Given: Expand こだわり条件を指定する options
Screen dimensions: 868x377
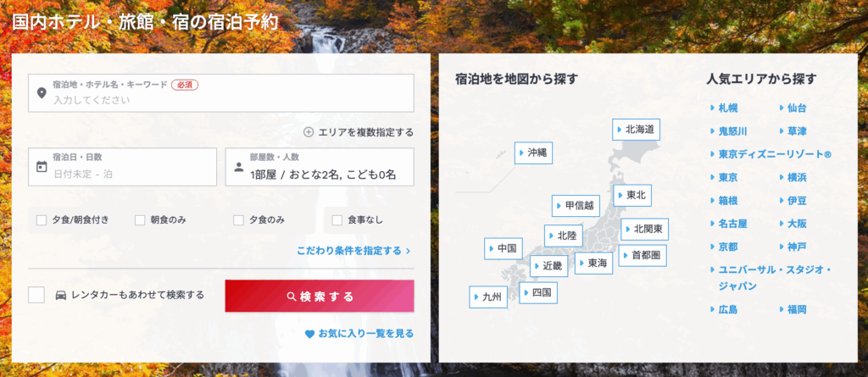Looking at the screenshot, I should coord(353,251).
